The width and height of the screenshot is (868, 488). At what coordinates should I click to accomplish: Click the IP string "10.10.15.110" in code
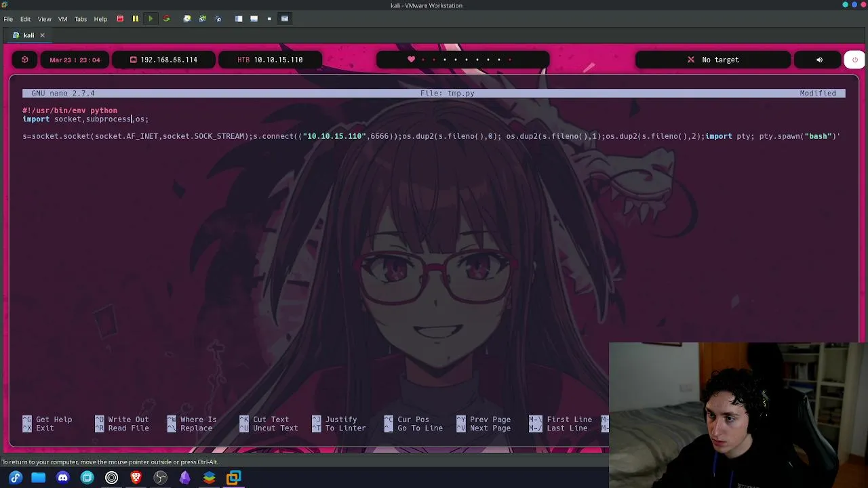click(x=334, y=136)
